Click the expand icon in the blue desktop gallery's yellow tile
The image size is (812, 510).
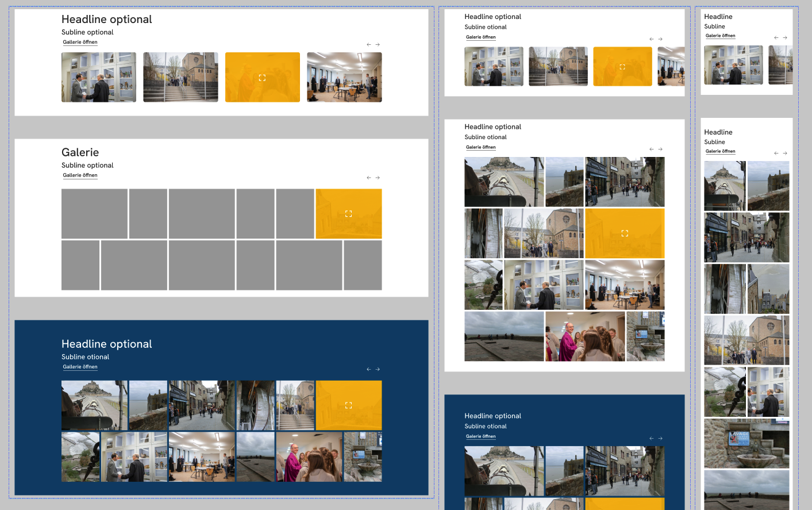click(x=348, y=405)
